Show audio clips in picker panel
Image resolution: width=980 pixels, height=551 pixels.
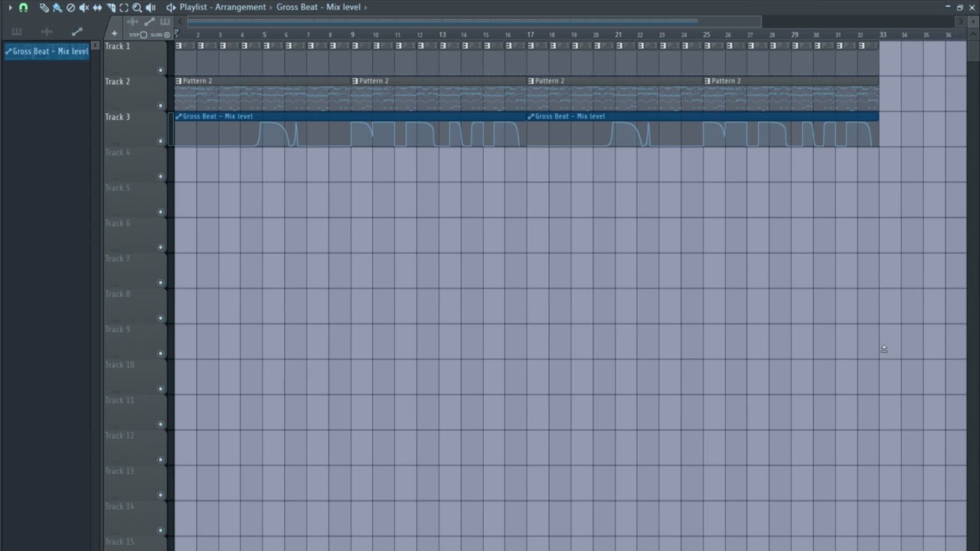[x=47, y=31]
